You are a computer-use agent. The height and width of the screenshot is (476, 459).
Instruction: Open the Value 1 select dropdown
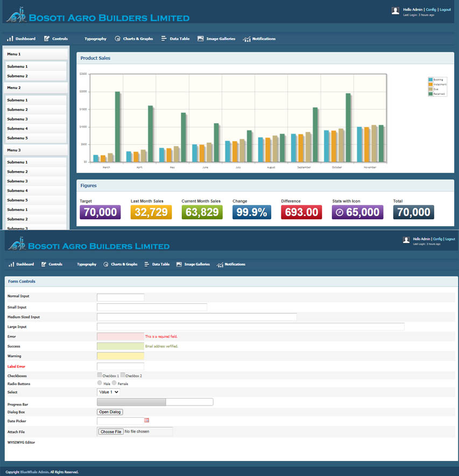pos(108,392)
